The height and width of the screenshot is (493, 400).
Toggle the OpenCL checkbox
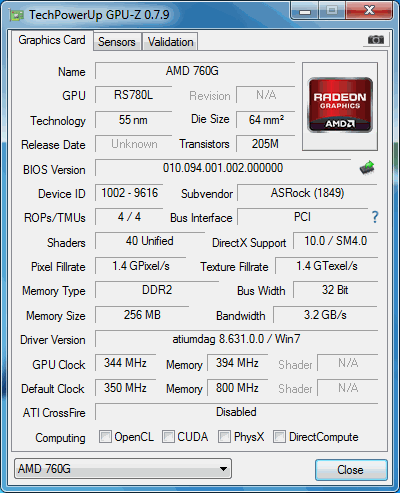coord(105,436)
